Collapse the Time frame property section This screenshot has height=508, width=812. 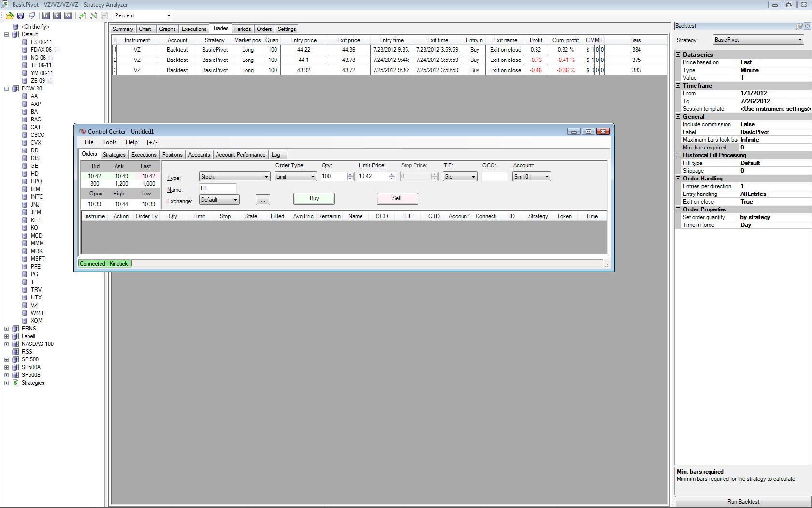point(678,86)
